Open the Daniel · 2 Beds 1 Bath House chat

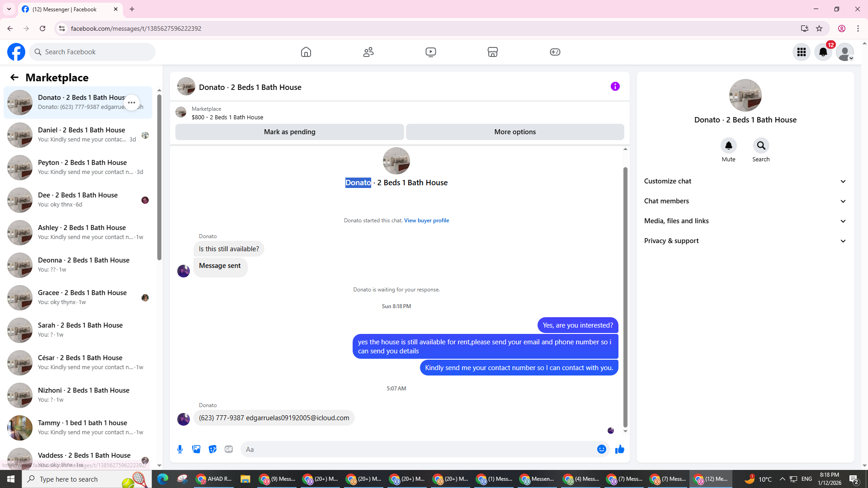(81, 135)
